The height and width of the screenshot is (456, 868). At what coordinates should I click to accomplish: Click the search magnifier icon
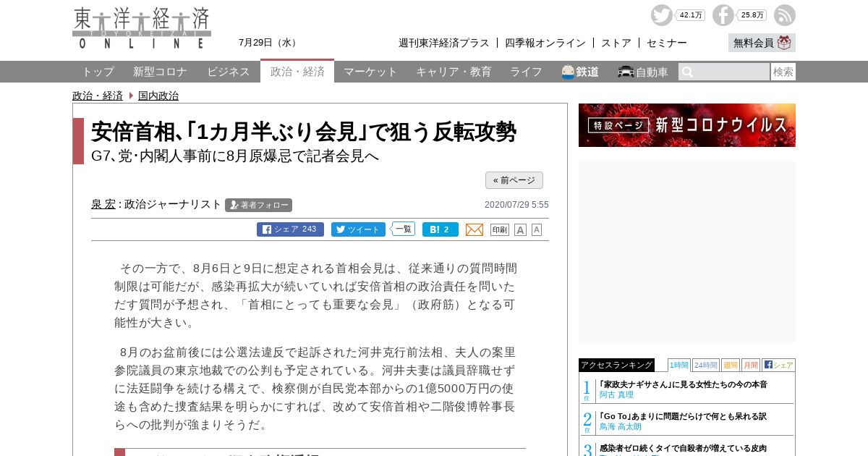(x=688, y=72)
